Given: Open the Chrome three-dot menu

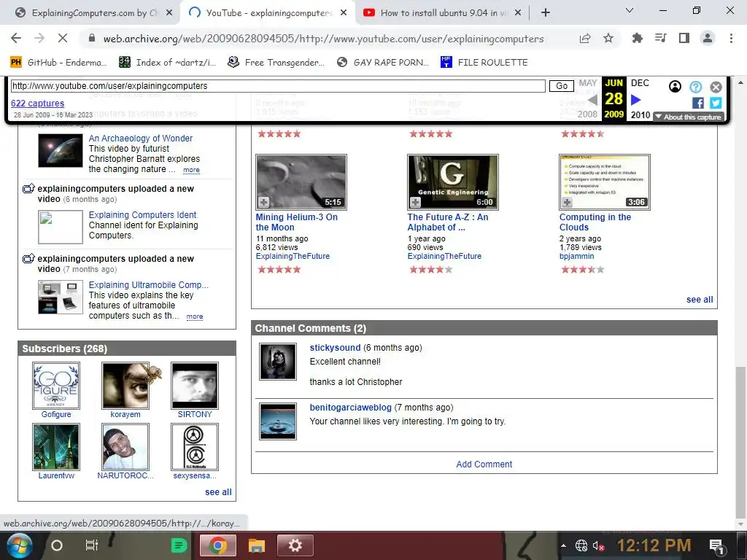Looking at the screenshot, I should (731, 38).
